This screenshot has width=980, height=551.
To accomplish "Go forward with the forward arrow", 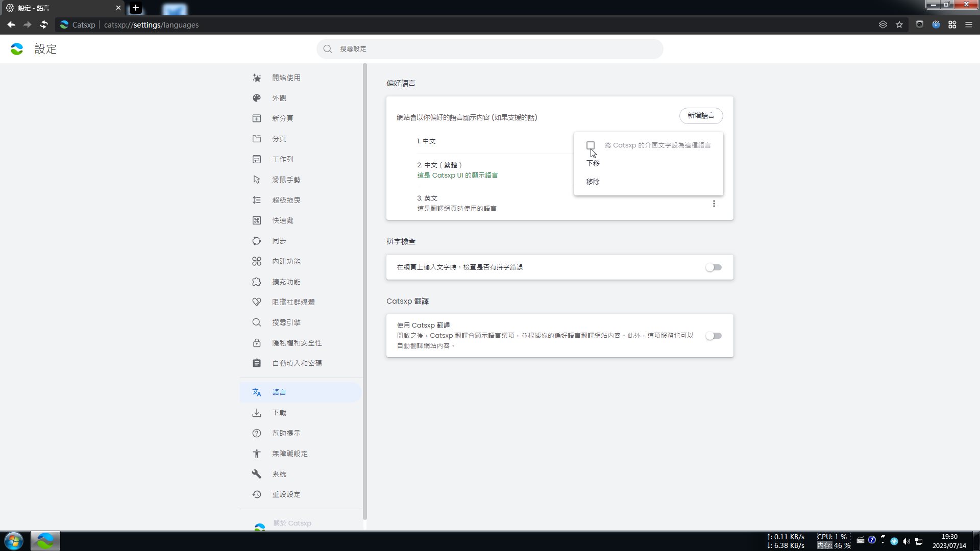I will tap(28, 24).
